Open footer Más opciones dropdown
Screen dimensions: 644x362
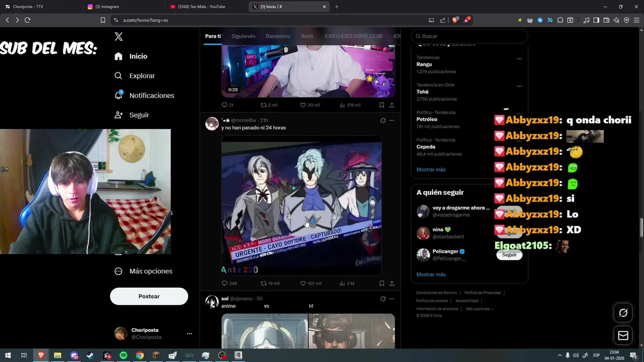point(479,309)
